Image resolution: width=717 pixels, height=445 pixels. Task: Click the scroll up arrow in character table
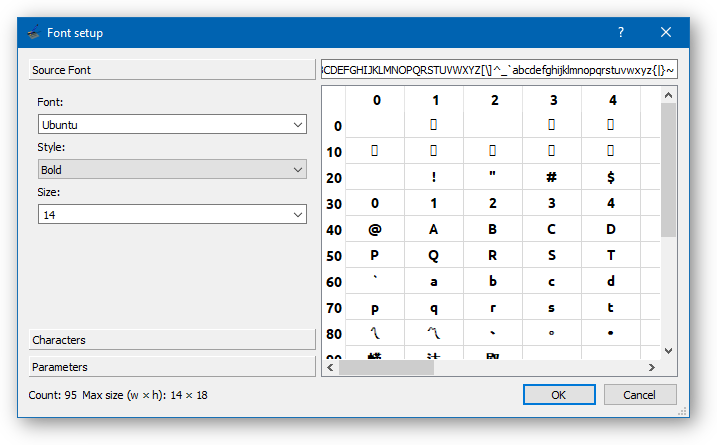668,95
